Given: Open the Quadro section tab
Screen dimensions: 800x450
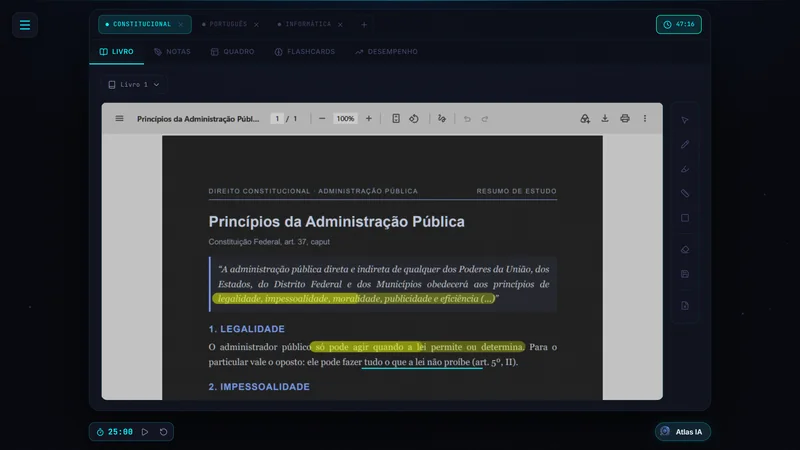Looking at the screenshot, I should [x=233, y=52].
